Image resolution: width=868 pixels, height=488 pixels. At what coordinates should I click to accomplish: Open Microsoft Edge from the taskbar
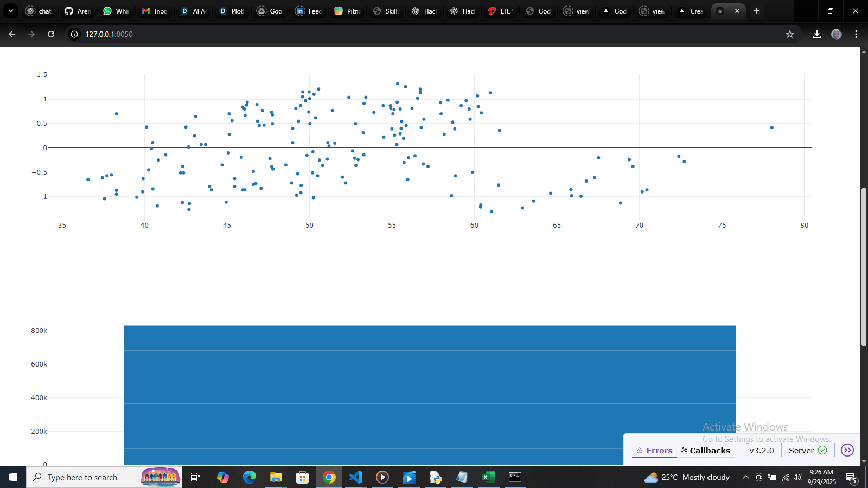click(249, 477)
